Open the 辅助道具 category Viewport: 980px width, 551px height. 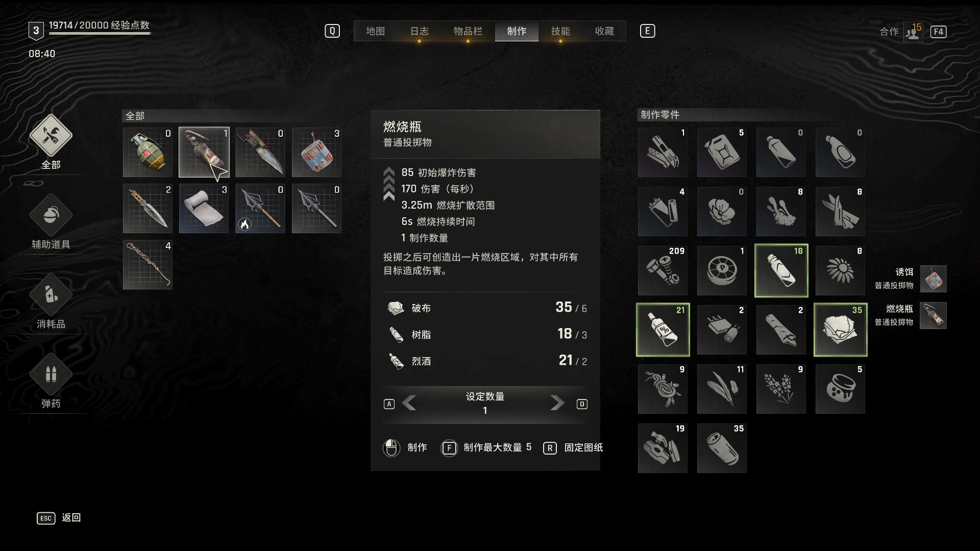[51, 222]
